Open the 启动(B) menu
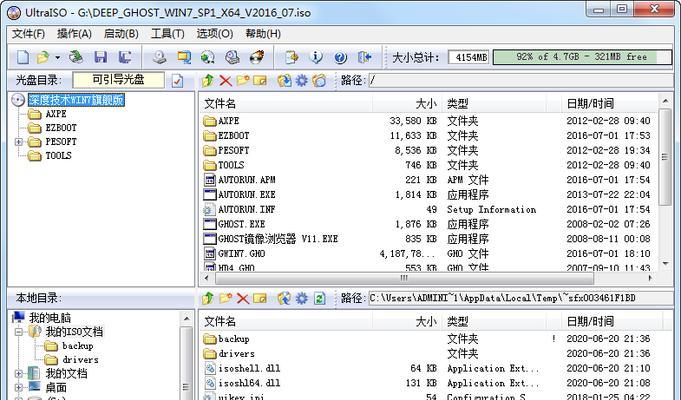 (x=121, y=33)
